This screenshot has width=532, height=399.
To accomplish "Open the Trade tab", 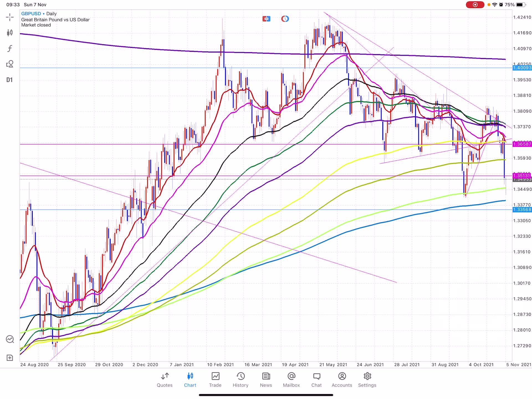I will click(x=215, y=380).
